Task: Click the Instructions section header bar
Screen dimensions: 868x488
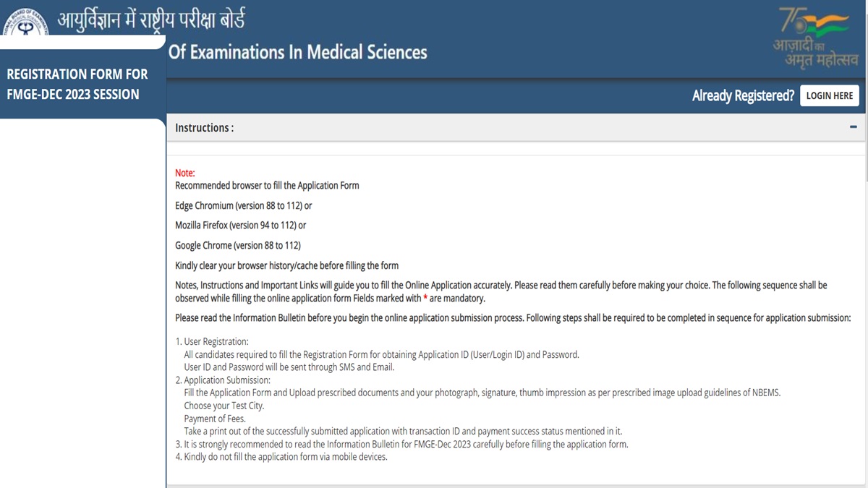Action: [x=516, y=128]
